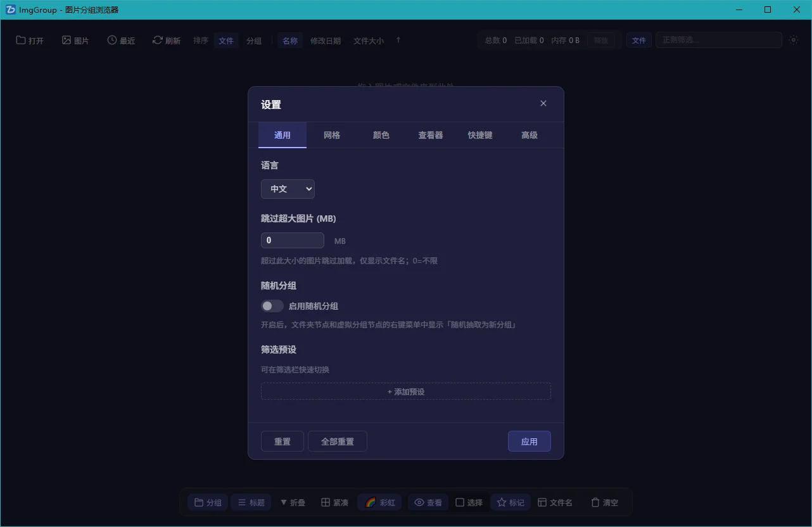Open the 最近 recent list via its clock icon

[x=112, y=41]
